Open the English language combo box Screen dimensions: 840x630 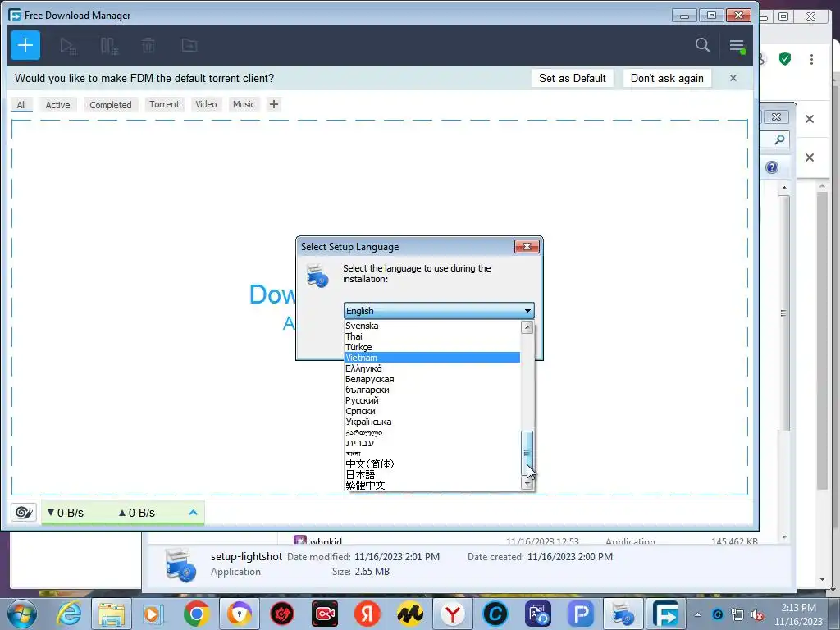439,311
